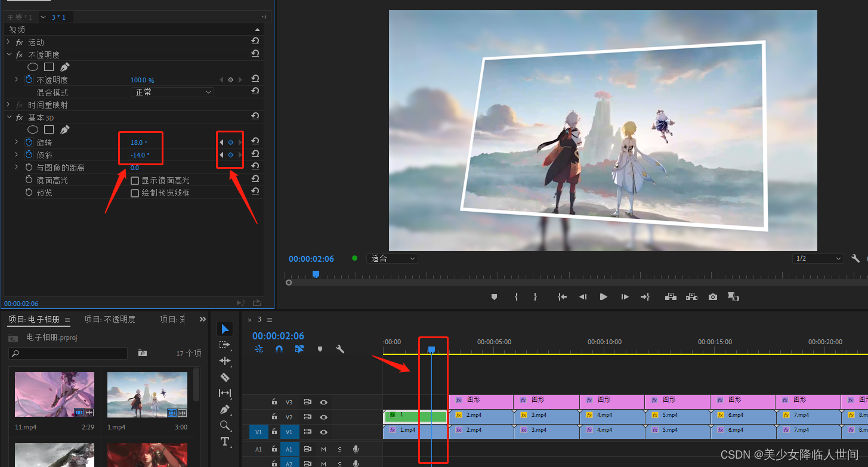Toggle stopwatch animation for 倾斜
868x467 pixels.
point(29,154)
